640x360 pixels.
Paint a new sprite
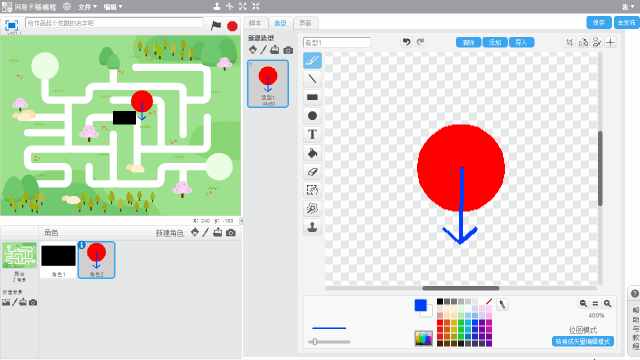[206, 232]
